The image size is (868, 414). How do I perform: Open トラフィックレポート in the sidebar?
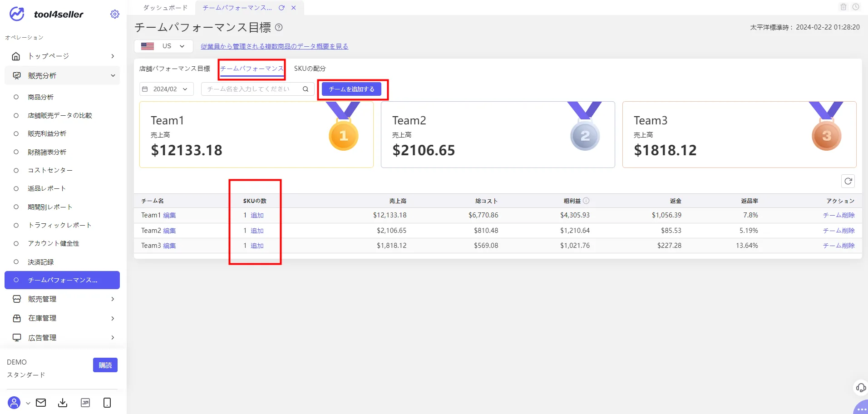(59, 225)
